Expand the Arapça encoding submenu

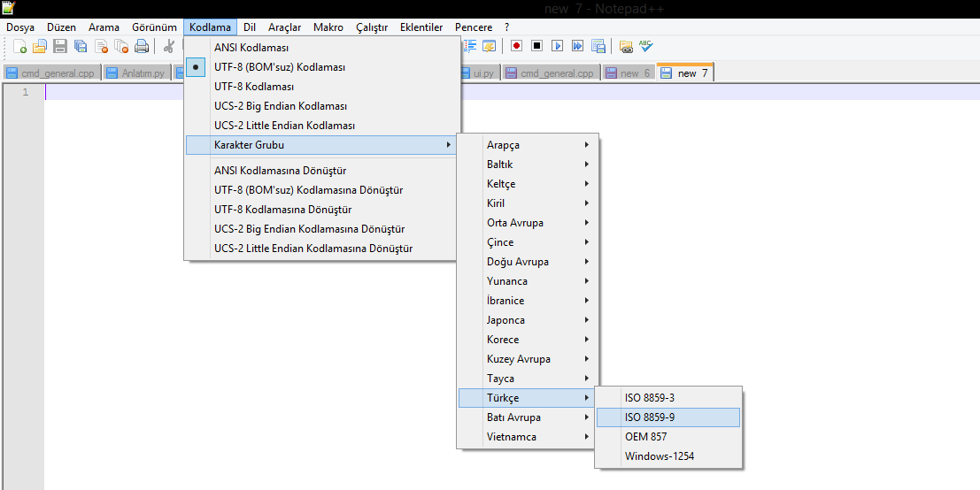528,145
